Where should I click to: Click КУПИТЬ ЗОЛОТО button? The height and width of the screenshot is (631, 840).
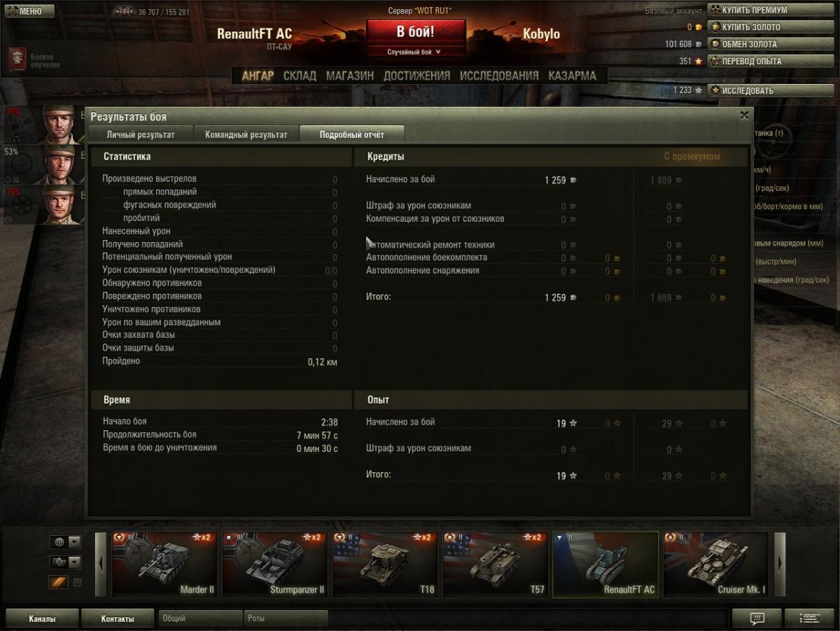(771, 27)
